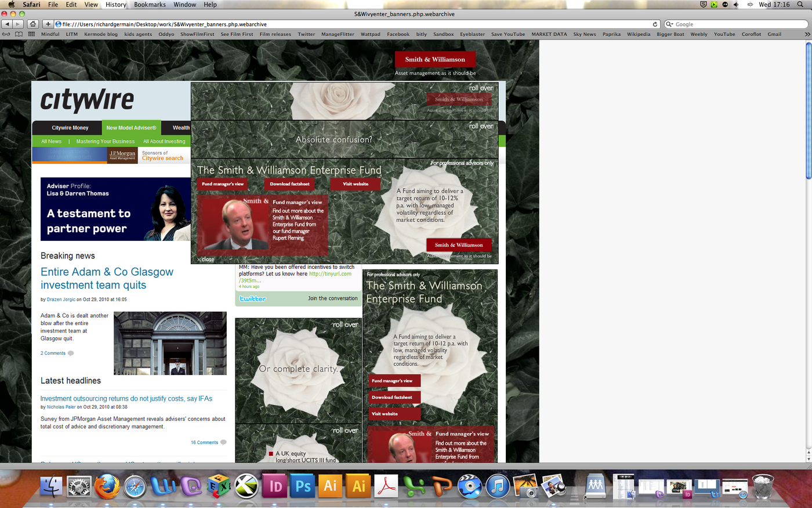This screenshot has width=812, height=508.
Task: Open the Adviser Profile partner power banner
Action: (x=115, y=209)
